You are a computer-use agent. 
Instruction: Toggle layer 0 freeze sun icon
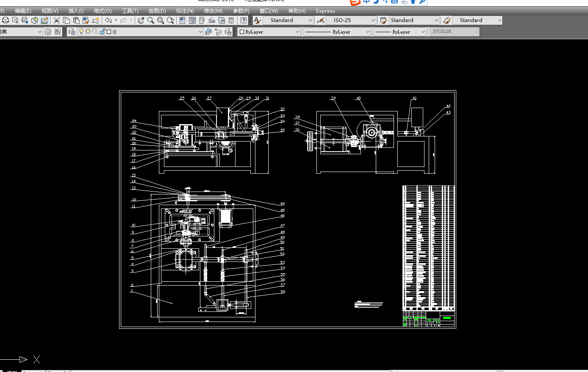[88, 31]
